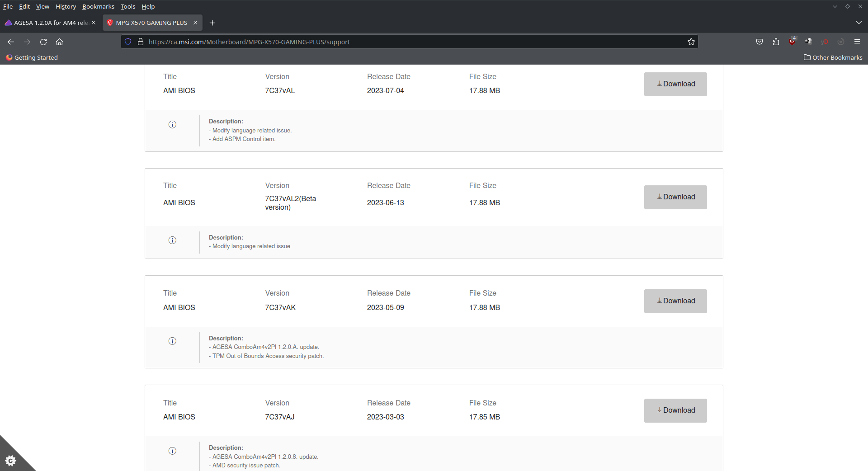Select release date 2023-05-09
This screenshot has height=471, width=868.
point(386,307)
